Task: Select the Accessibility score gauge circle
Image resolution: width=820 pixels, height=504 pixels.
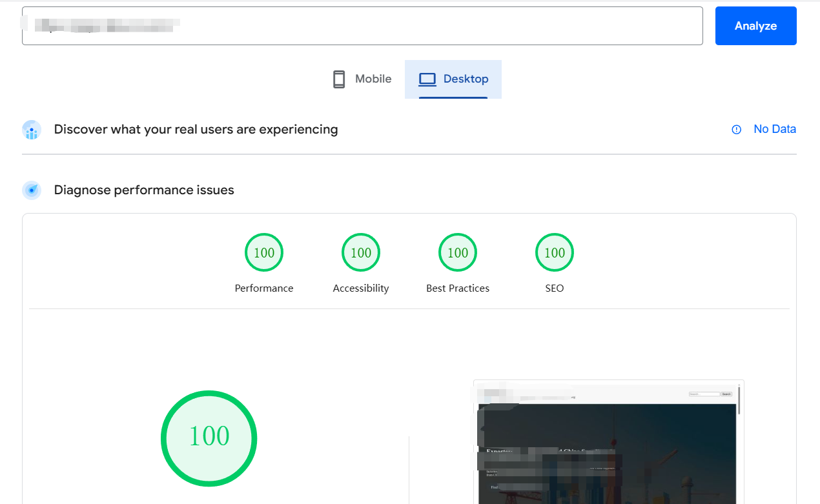Action: click(x=361, y=252)
